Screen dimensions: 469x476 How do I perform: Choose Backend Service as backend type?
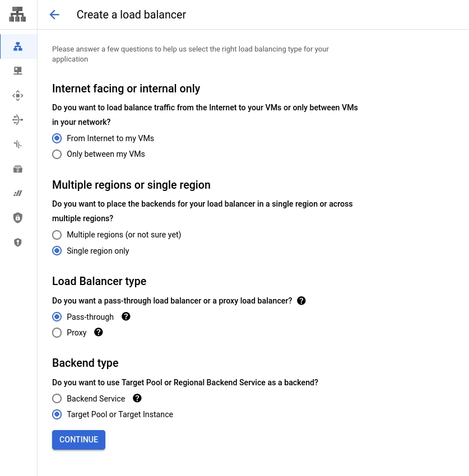point(57,398)
